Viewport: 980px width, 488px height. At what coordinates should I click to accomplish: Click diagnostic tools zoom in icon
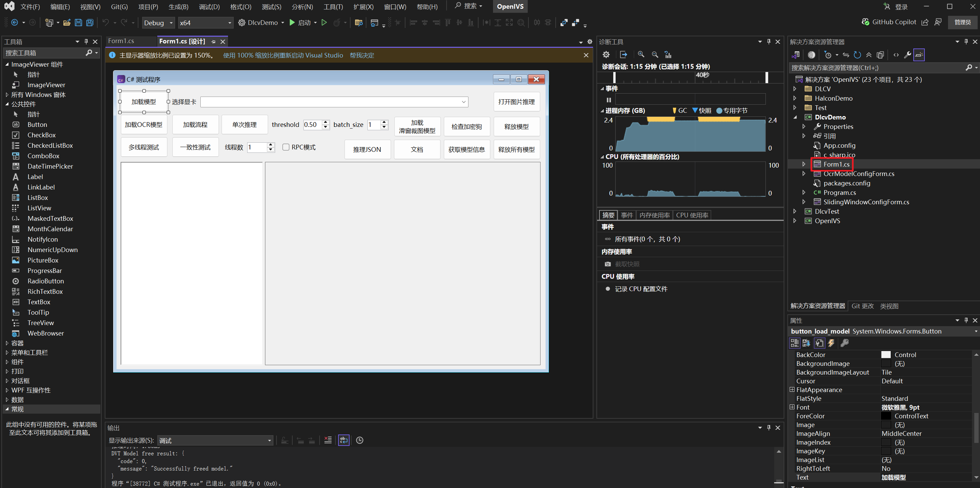click(x=641, y=54)
